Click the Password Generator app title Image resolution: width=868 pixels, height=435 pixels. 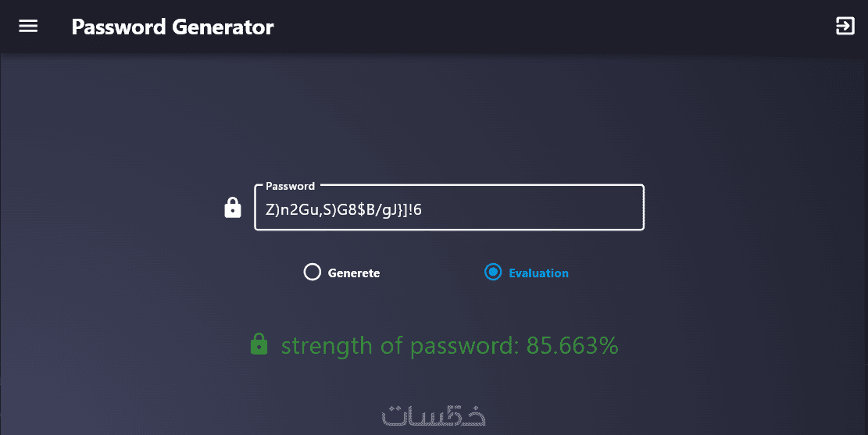(x=173, y=27)
